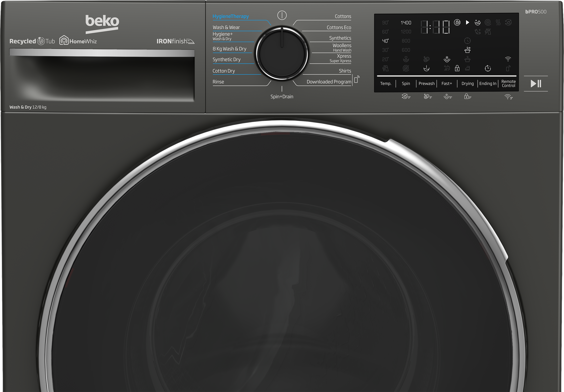Tap the lit prewash bowl icon in display

[x=426, y=68]
